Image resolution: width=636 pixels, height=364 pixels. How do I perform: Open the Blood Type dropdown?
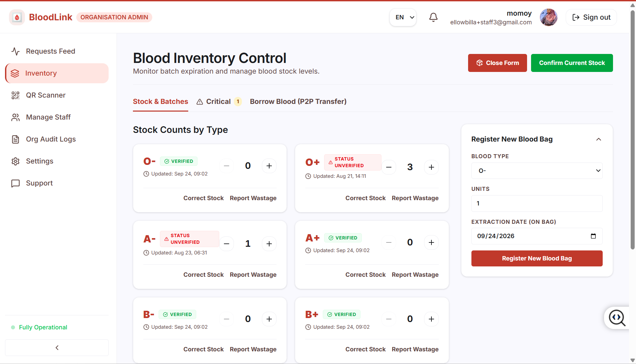click(x=537, y=171)
